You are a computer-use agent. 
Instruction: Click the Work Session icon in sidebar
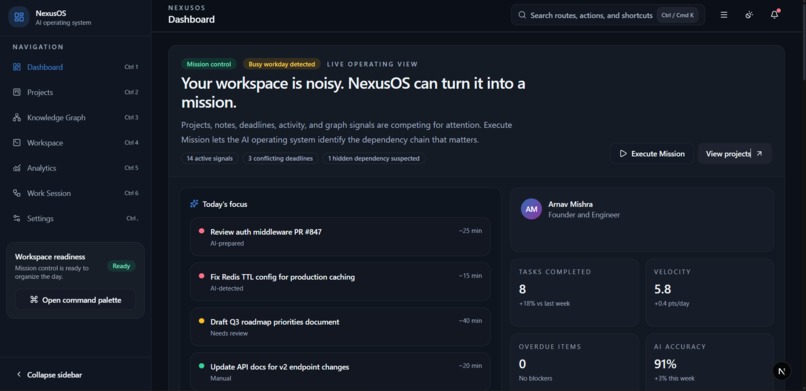click(16, 193)
